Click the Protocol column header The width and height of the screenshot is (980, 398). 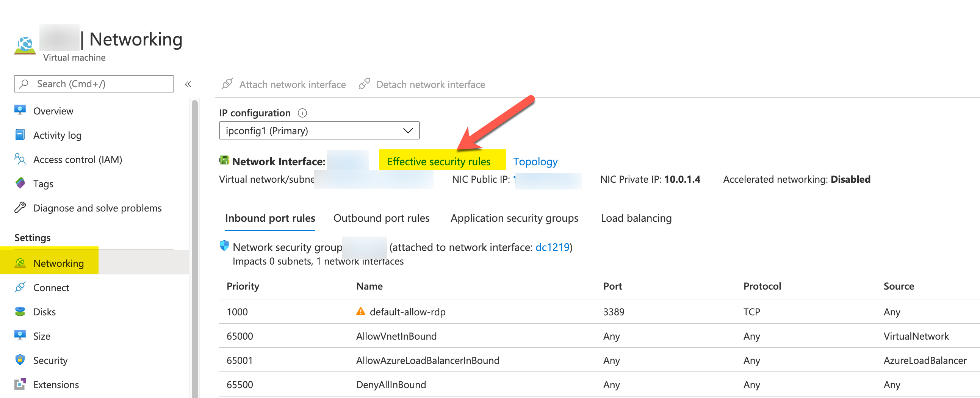[x=762, y=286]
